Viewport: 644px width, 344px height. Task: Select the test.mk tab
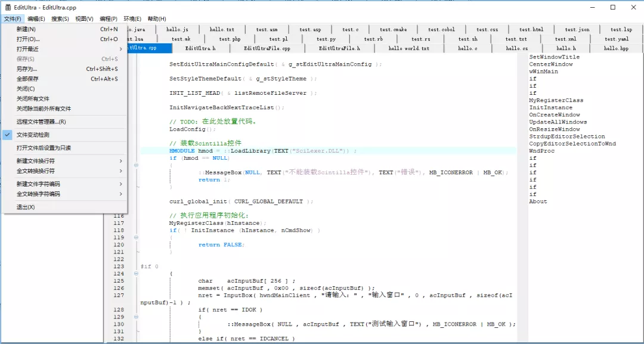click(x=181, y=39)
